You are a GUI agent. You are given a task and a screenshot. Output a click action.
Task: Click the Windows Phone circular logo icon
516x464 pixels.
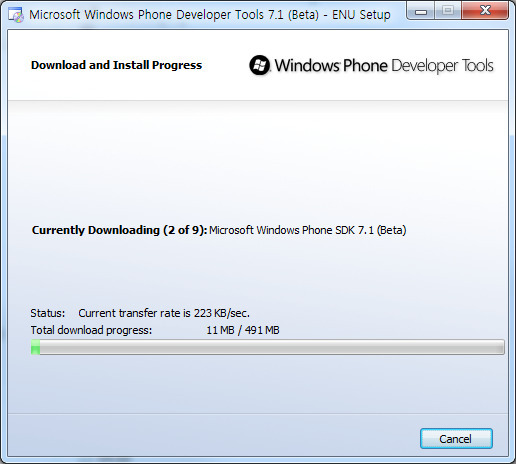coord(259,65)
